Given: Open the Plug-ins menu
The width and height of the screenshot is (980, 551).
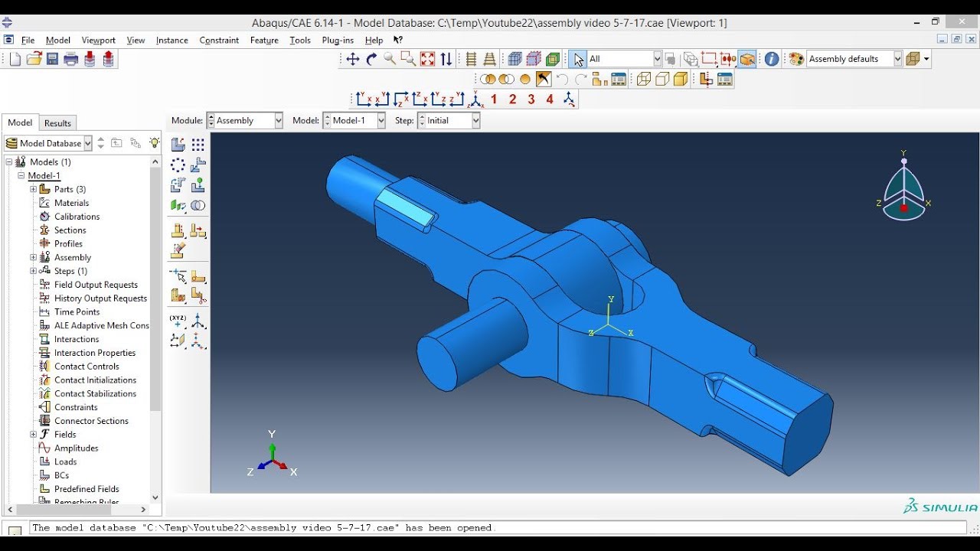Looking at the screenshot, I should (338, 40).
